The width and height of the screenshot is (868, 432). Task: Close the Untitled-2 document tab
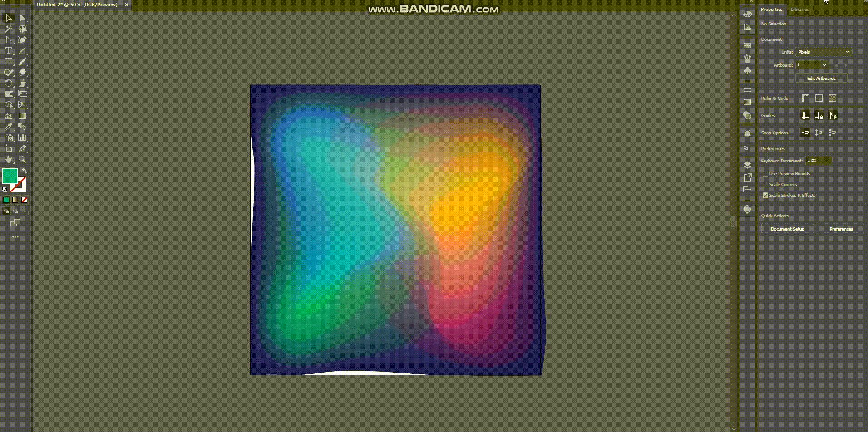tap(127, 5)
